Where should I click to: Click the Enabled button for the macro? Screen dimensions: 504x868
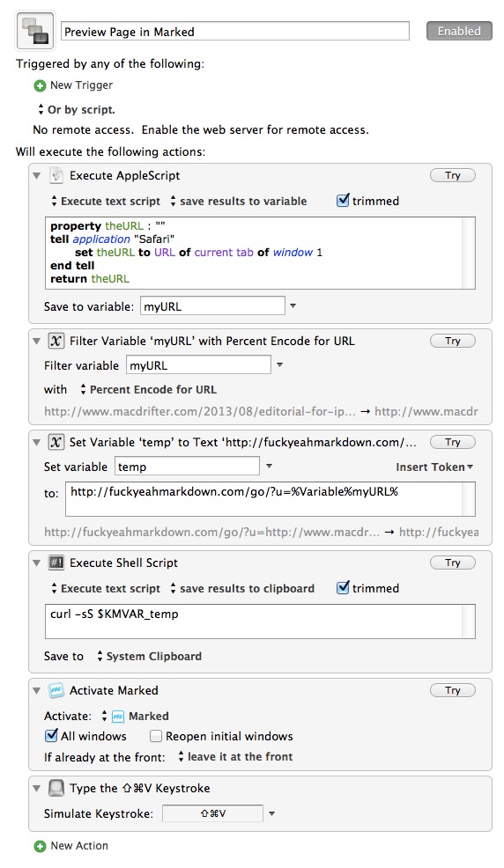[459, 31]
